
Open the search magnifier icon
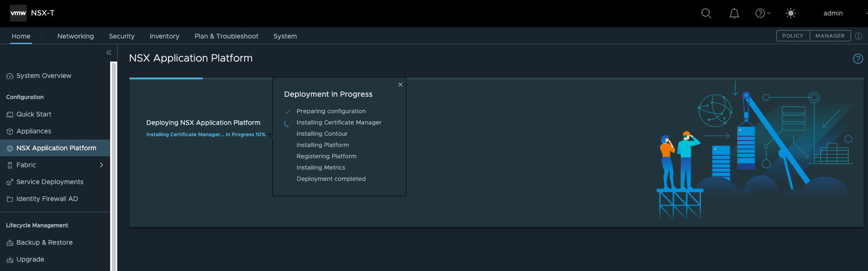(706, 13)
